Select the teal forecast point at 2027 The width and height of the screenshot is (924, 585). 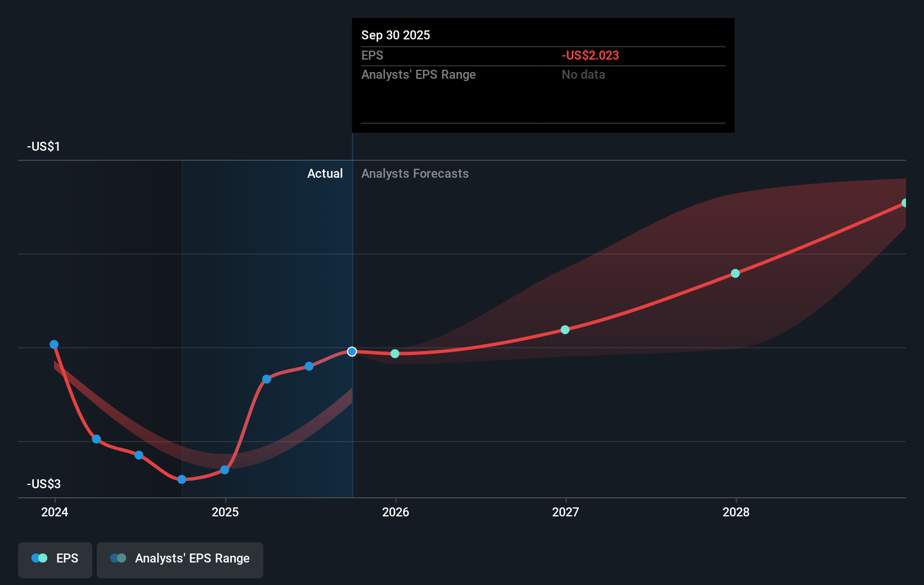(565, 330)
